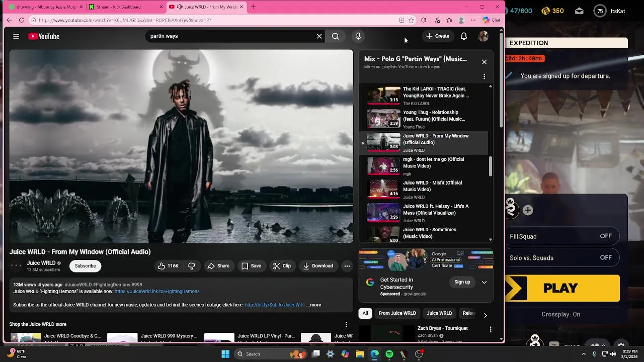Viewport: 644px width, 362px height.
Task: Sign up on the Cybersecurity ad
Action: pos(462,282)
